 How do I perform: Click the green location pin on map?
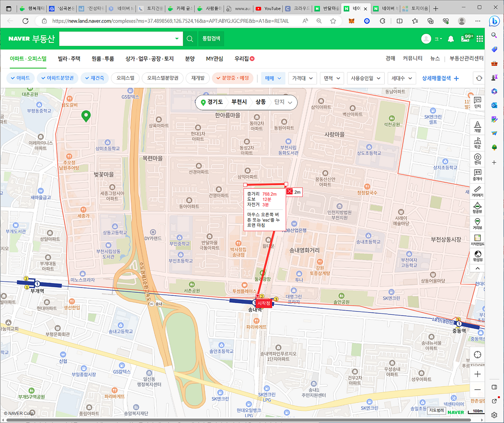(86, 116)
